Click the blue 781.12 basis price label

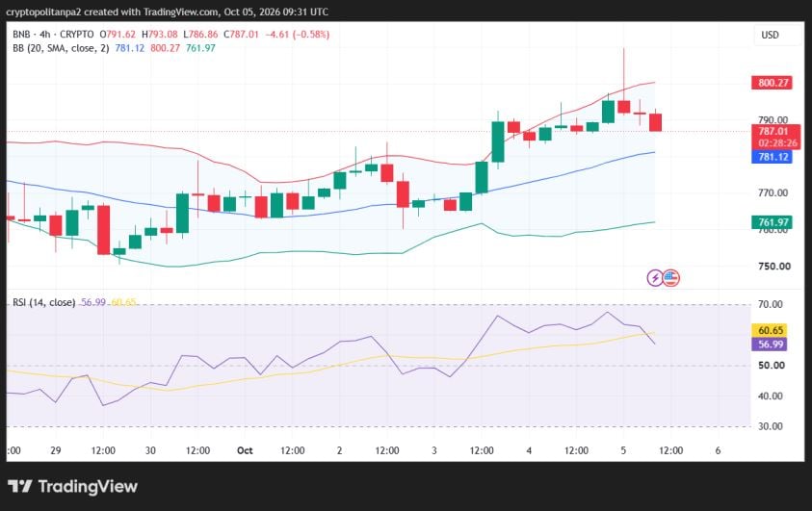773,157
